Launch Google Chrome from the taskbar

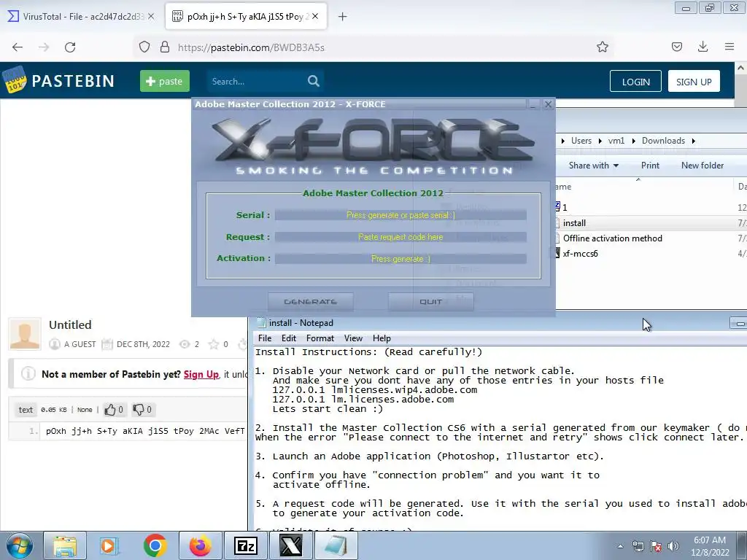coord(155,545)
